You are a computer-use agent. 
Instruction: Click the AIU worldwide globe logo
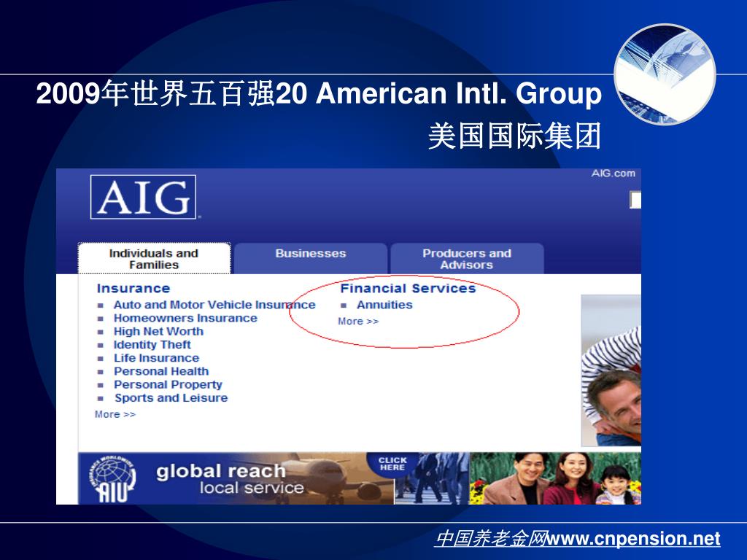[113, 478]
